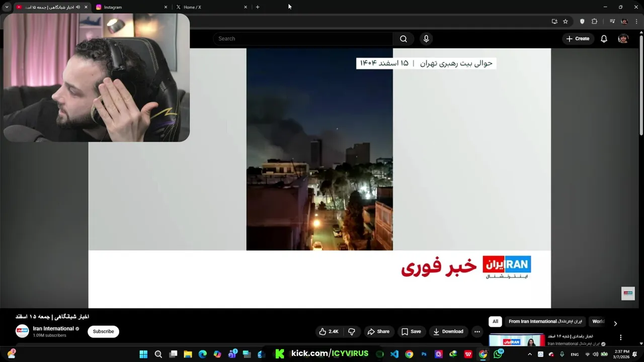Switch to Instagram tab
Image resolution: width=644 pixels, height=362 pixels.
(x=132, y=7)
